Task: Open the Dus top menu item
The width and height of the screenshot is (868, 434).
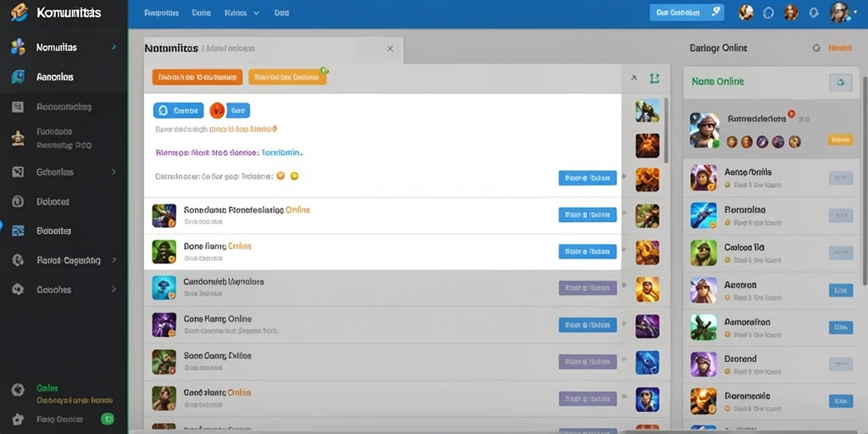Action: 281,13
